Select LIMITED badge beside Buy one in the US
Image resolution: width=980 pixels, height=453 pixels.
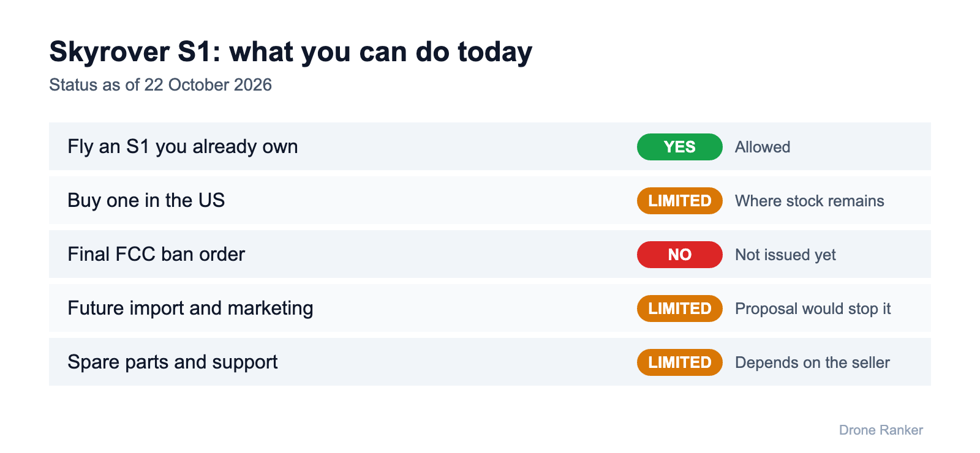click(679, 201)
